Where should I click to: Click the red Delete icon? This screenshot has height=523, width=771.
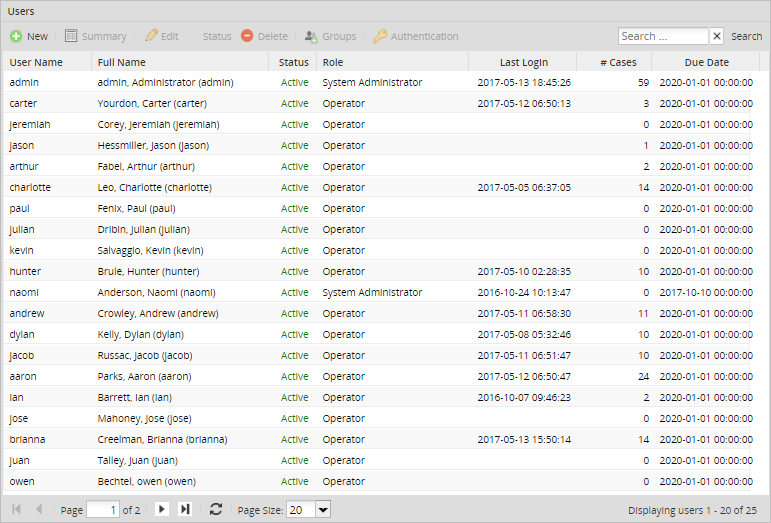pyautogui.click(x=247, y=36)
